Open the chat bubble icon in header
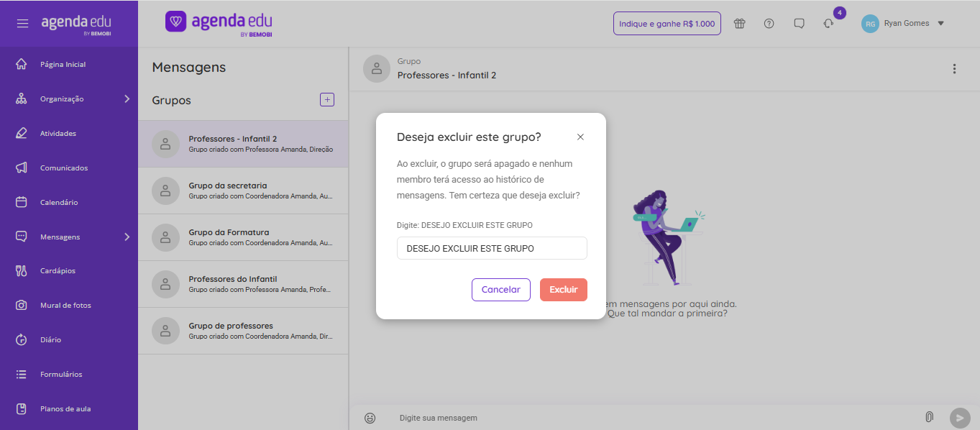 tap(799, 24)
